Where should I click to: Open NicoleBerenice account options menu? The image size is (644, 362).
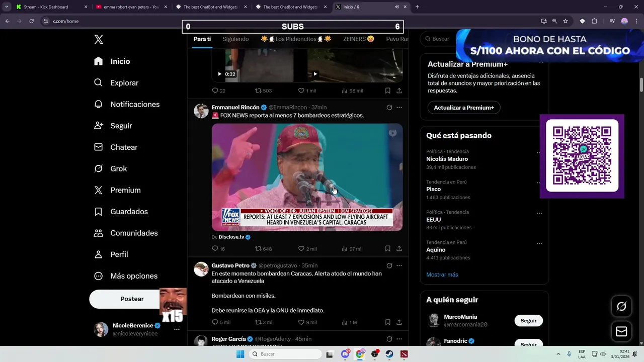pos(177,329)
